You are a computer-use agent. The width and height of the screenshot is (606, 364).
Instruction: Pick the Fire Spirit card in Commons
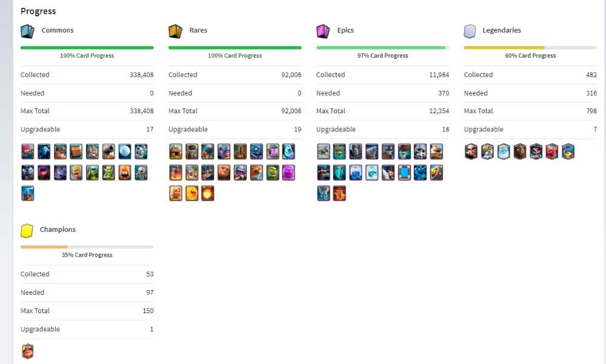[x=125, y=173]
